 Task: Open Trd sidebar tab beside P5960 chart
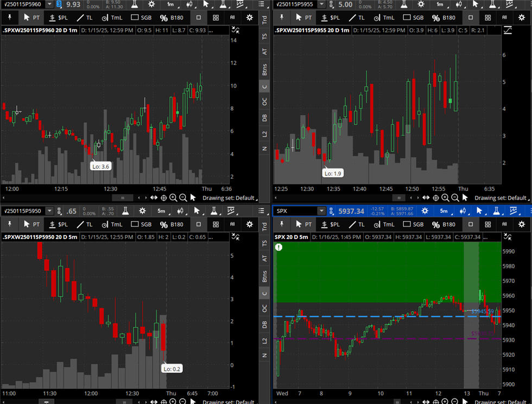point(264,20)
